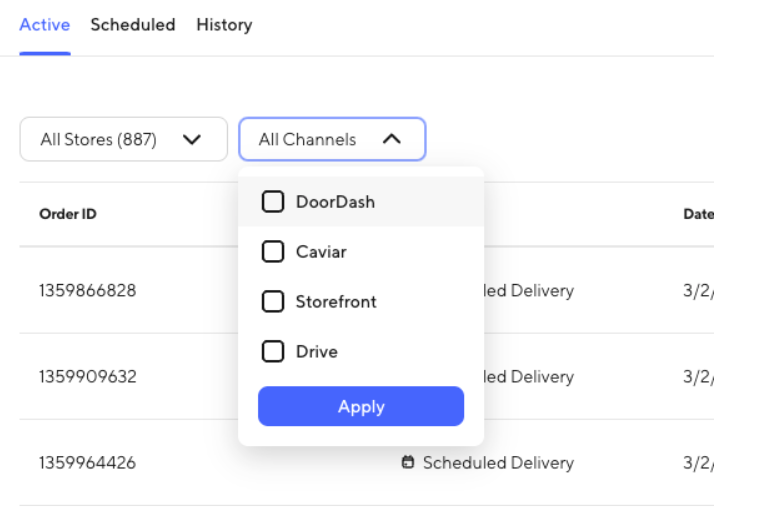Click order ID 1359964426
Image resolution: width=774 pixels, height=512 pixels.
pos(87,463)
